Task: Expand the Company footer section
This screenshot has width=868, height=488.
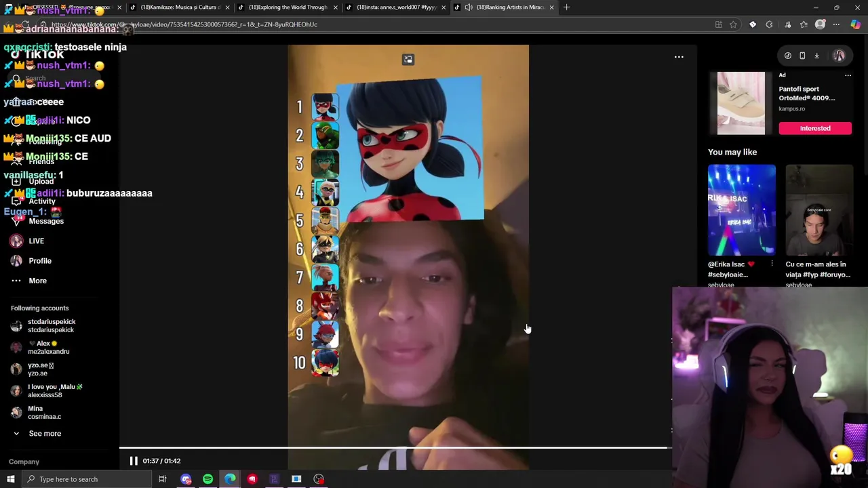Action: (24, 462)
